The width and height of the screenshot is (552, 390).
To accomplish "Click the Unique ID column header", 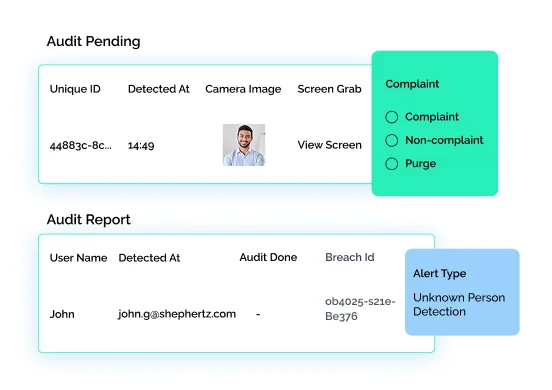I will [75, 89].
